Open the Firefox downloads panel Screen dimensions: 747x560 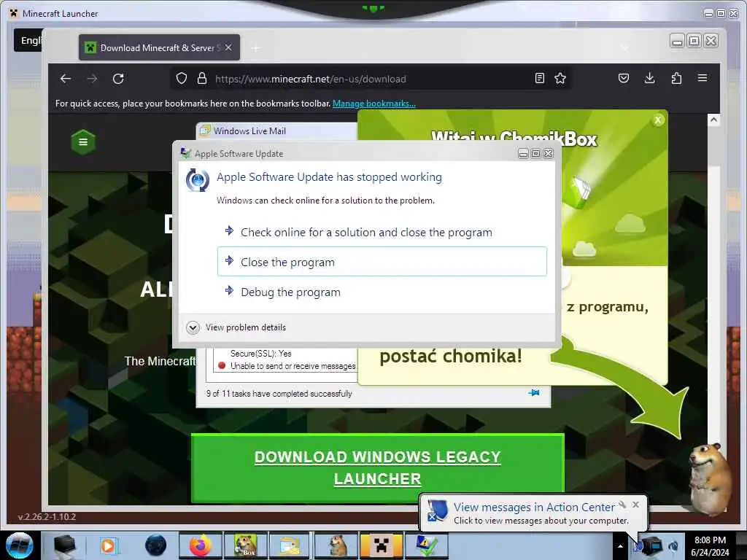[x=649, y=78]
